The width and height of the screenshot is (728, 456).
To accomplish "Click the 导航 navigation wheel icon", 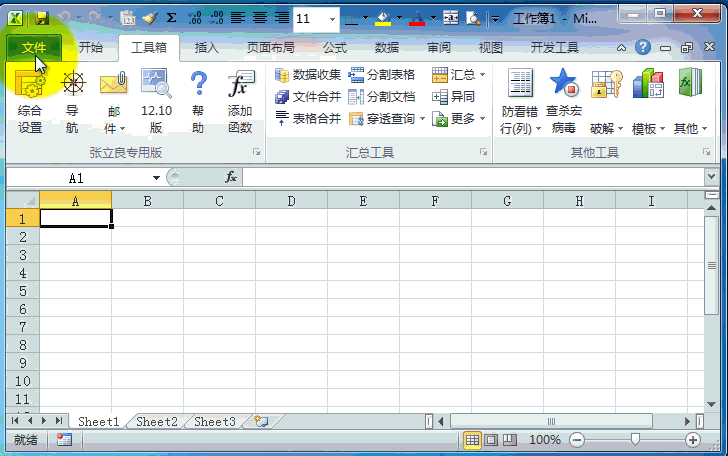I will tap(73, 87).
